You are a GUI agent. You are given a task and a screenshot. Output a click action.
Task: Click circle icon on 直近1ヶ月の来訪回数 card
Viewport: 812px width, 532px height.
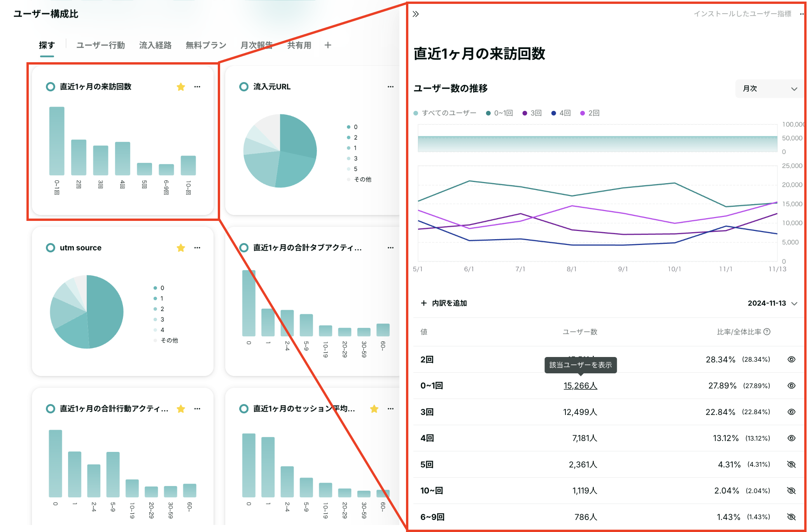tap(50, 87)
